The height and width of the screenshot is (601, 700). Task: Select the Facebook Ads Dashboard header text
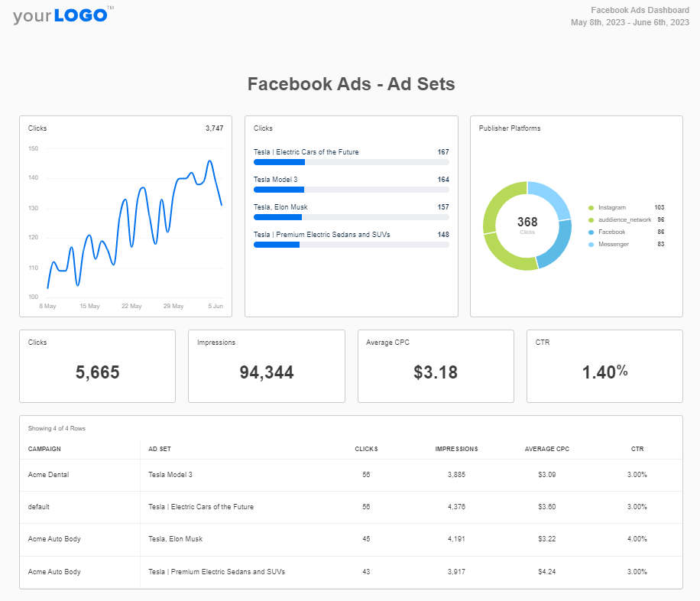(x=640, y=10)
